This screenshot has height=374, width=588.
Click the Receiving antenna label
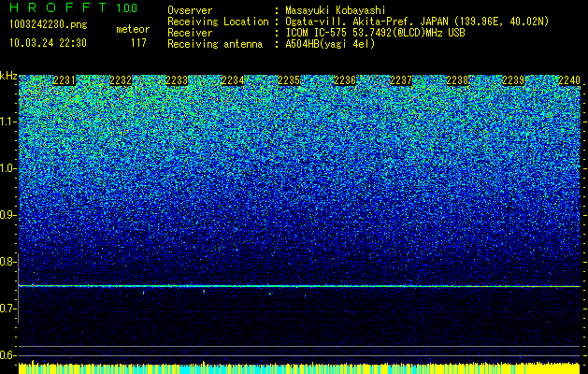click(x=215, y=44)
